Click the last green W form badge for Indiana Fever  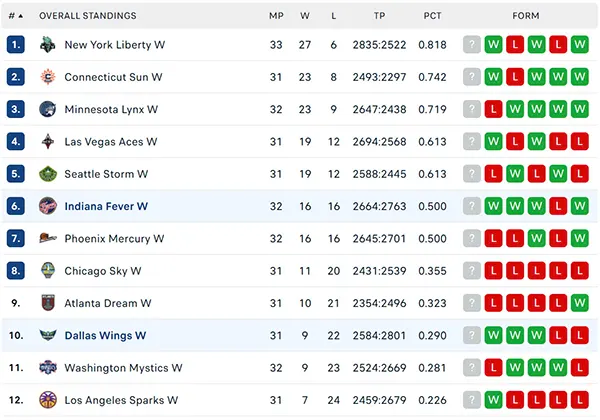[580, 206]
